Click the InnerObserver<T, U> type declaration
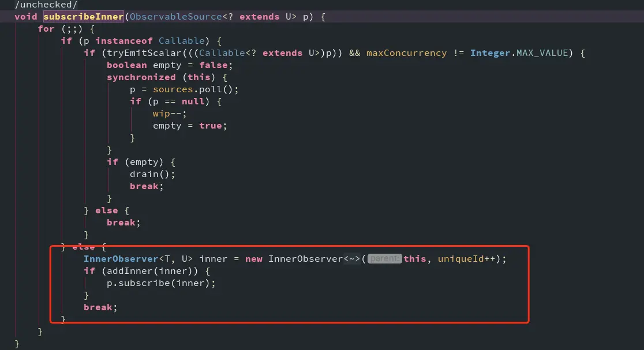 [x=138, y=259]
